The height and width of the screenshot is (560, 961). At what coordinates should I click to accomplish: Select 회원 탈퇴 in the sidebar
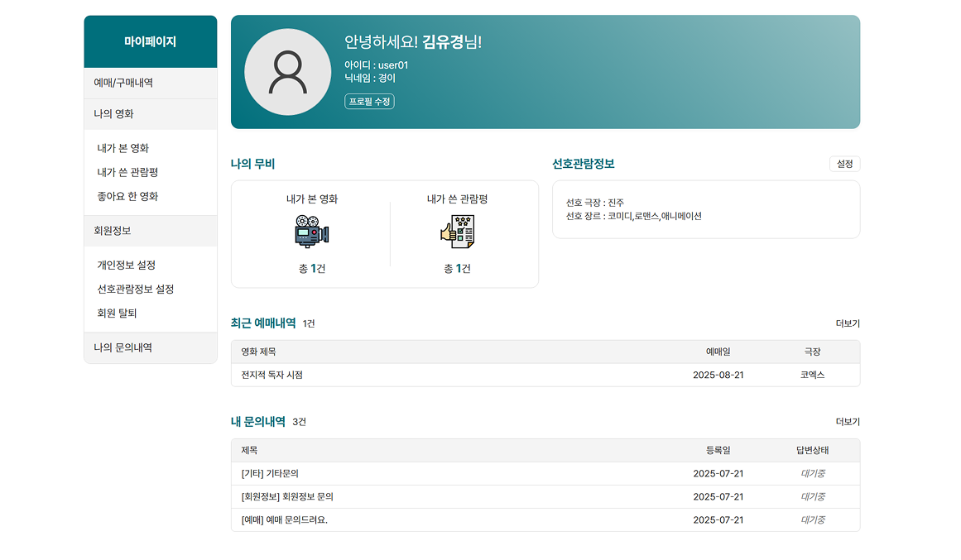[x=117, y=314]
